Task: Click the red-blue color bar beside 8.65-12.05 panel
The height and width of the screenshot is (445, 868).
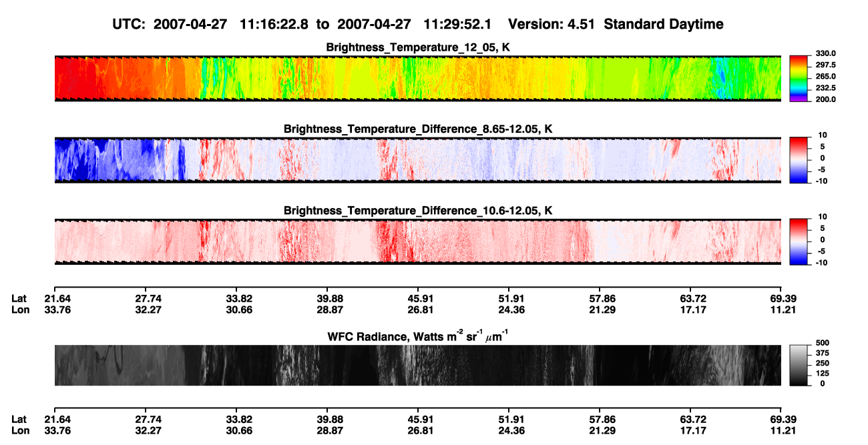Action: pos(798,160)
